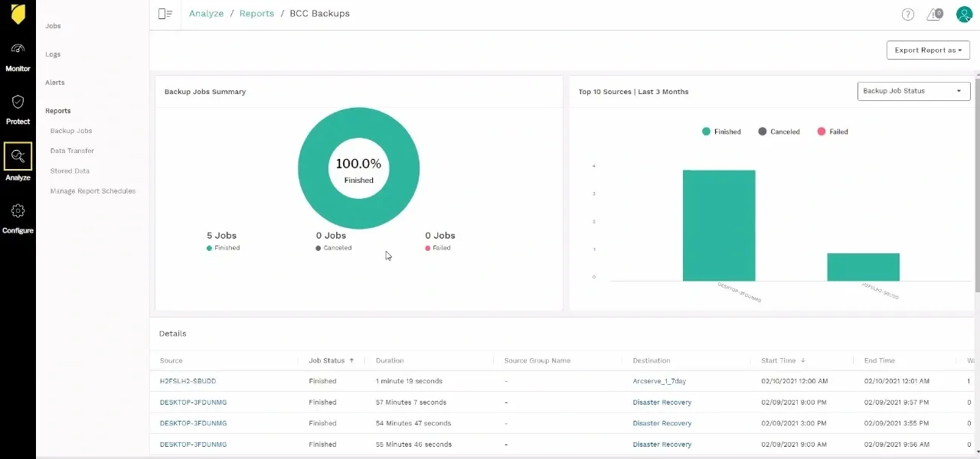Click the Reports breadcrumb link
This screenshot has width=980, height=459.
256,14
